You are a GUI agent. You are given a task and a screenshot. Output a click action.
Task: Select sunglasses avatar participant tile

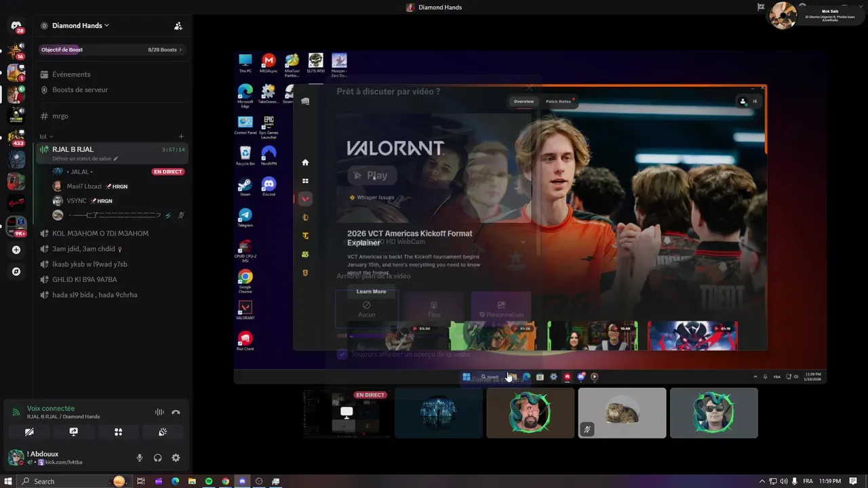(x=714, y=413)
